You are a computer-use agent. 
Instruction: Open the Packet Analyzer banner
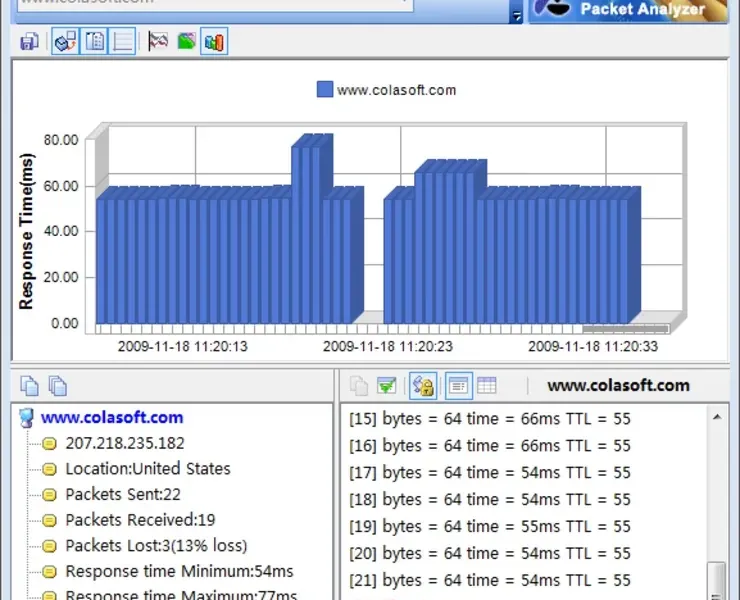point(629,9)
